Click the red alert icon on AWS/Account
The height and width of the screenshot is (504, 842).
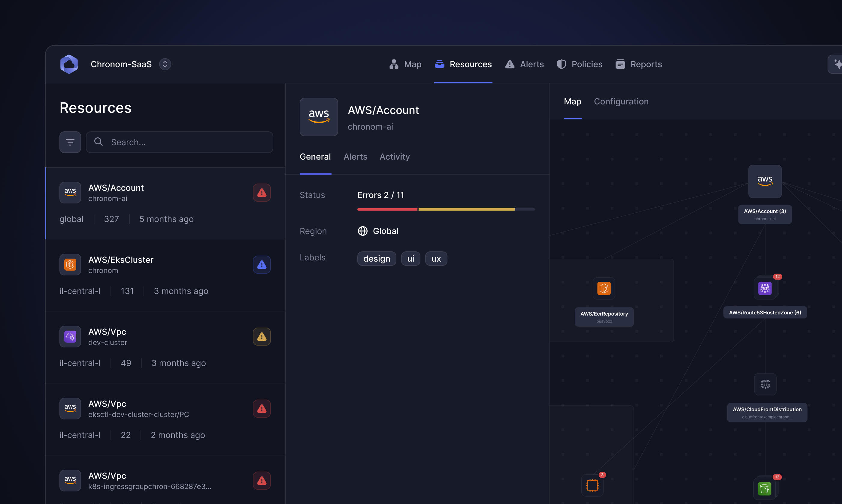262,193
